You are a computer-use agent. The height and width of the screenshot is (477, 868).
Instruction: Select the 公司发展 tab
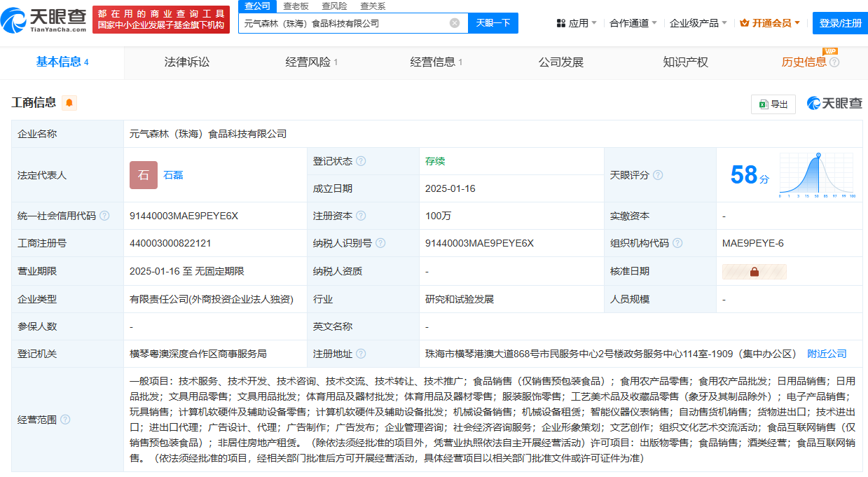(x=561, y=62)
